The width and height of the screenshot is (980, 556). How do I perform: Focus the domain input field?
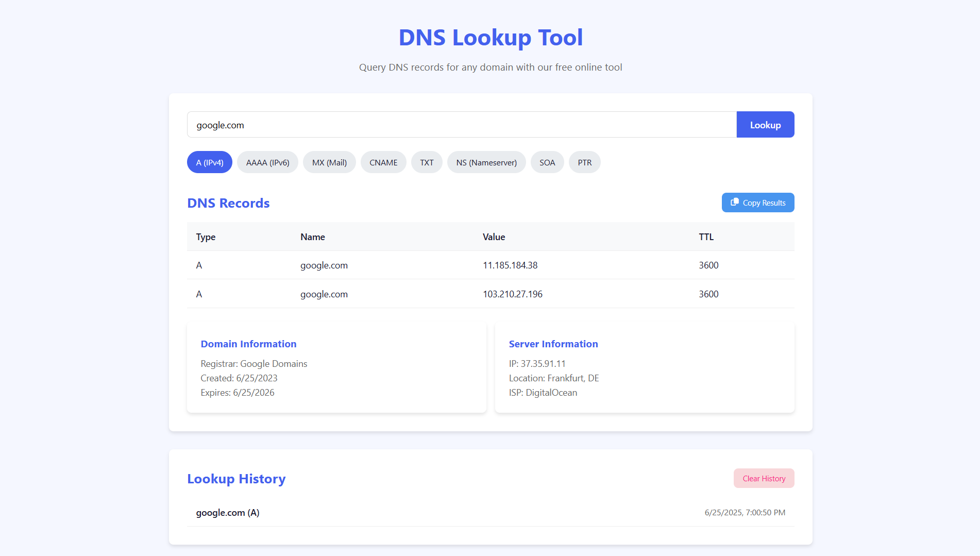coord(462,125)
